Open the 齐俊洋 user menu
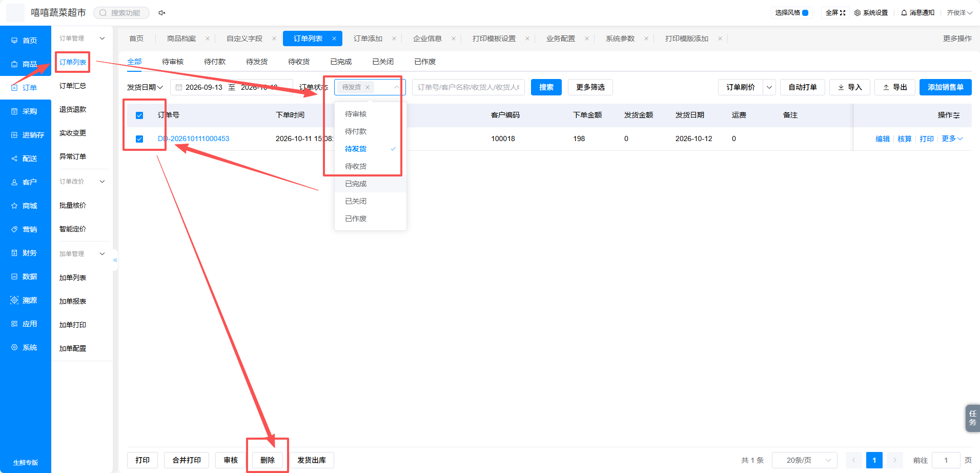This screenshot has width=980, height=473. point(959,13)
